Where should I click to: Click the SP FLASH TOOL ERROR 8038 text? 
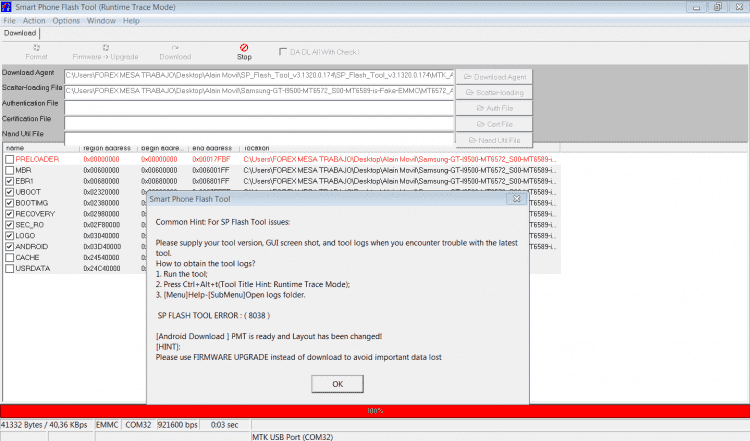tap(214, 316)
